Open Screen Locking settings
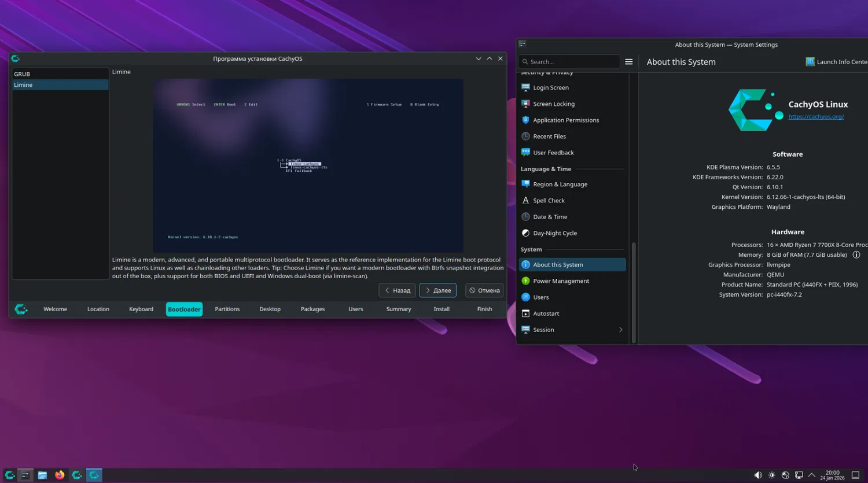The image size is (868, 483). [573, 104]
